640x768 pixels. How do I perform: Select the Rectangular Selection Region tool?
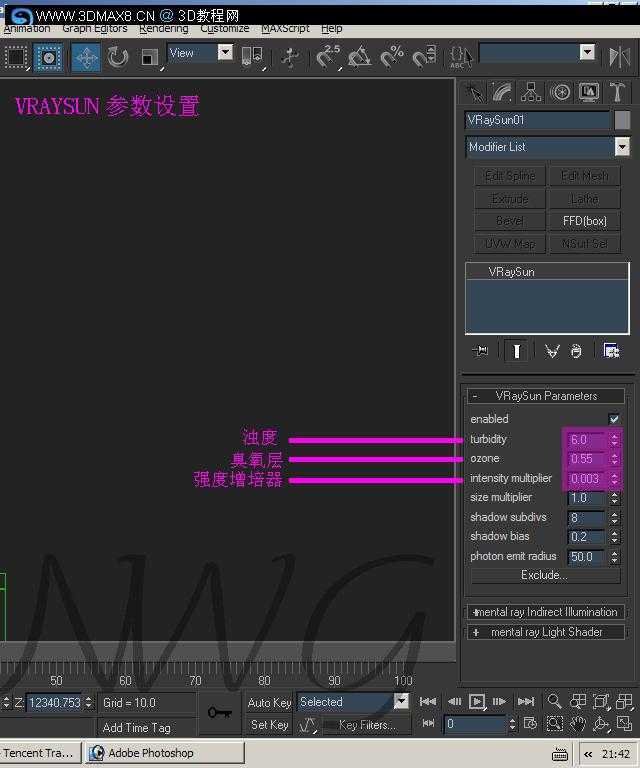coord(16,57)
